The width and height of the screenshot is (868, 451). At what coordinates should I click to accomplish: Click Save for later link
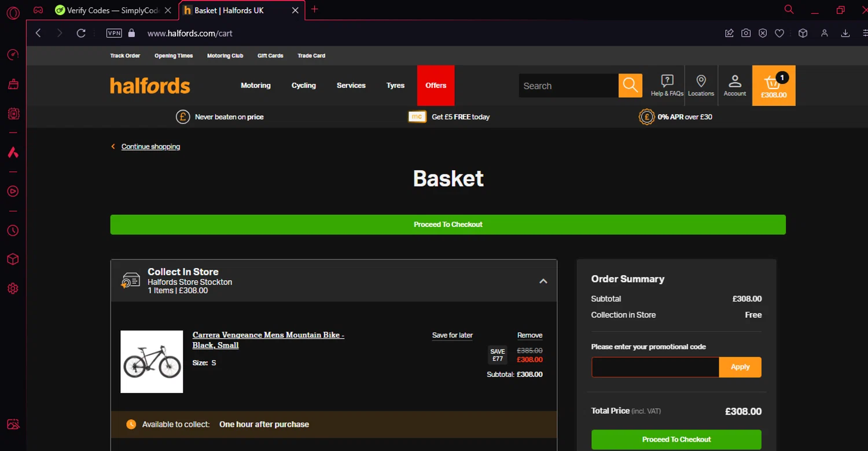[x=452, y=335]
